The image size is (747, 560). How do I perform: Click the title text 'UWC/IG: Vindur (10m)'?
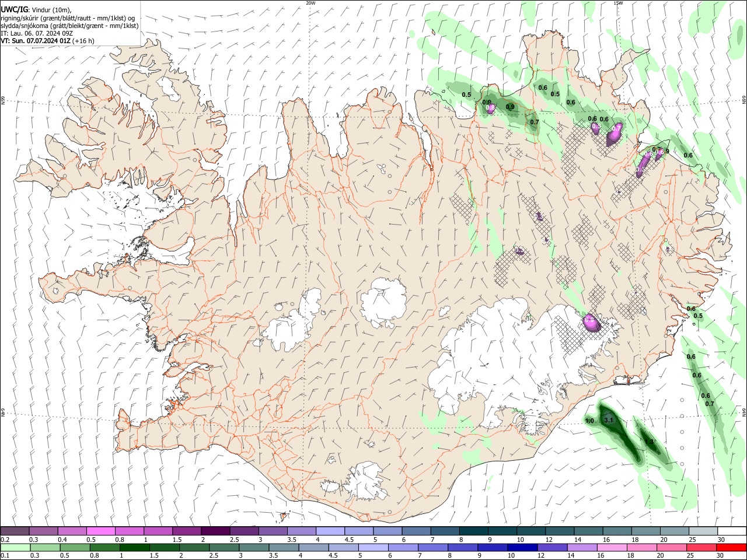tap(36, 9)
